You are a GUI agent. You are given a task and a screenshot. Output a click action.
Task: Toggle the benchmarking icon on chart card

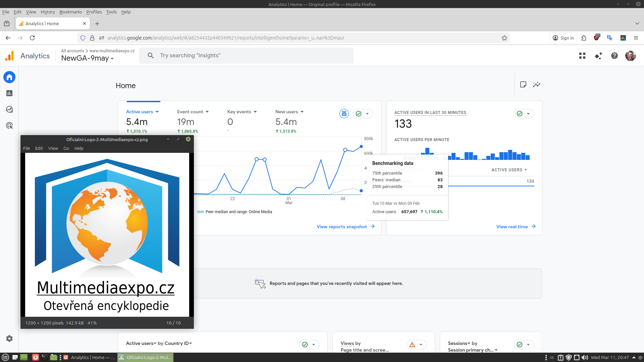tap(344, 114)
